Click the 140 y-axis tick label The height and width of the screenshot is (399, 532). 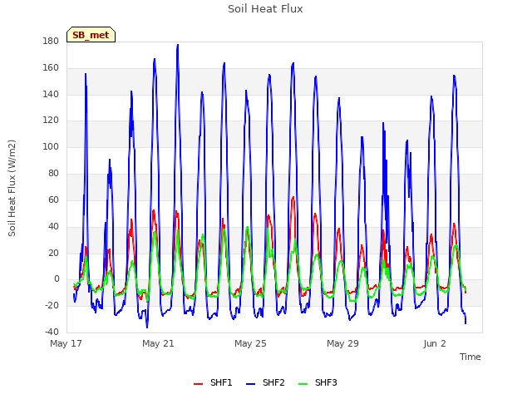(51, 94)
